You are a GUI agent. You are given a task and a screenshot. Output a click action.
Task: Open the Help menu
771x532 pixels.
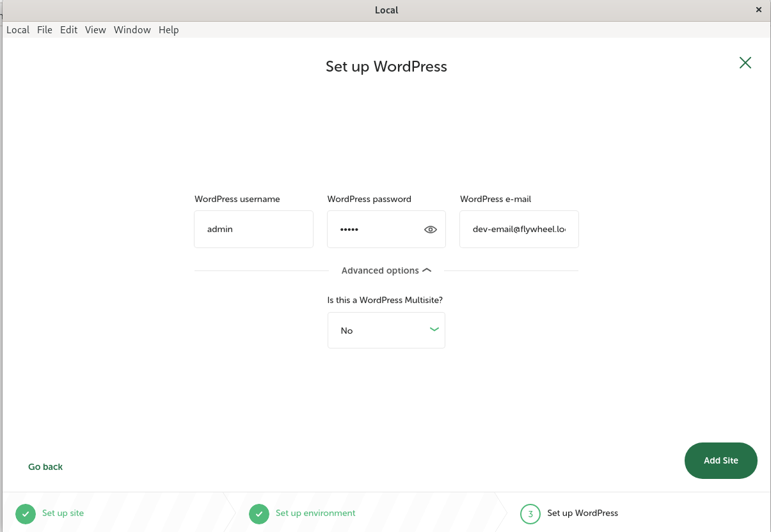point(169,30)
